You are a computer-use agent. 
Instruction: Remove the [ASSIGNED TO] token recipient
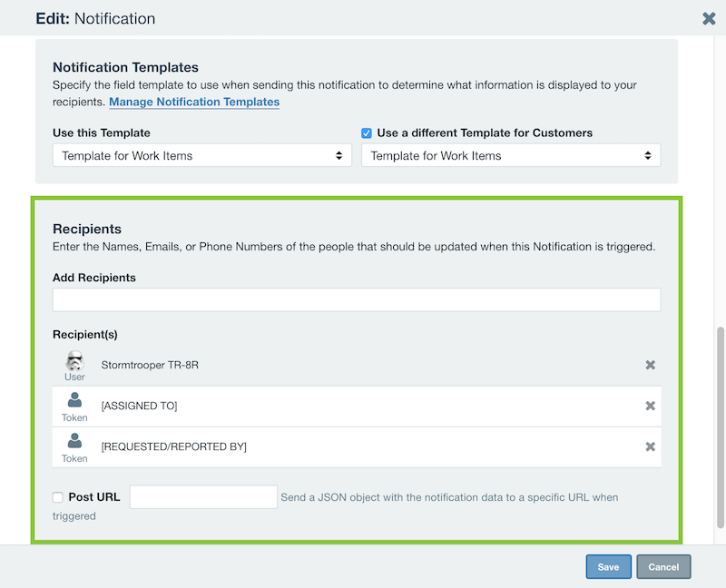650,406
